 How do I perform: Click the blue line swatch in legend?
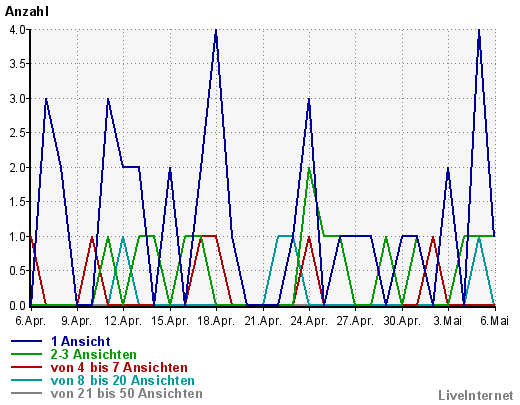pos(27,341)
